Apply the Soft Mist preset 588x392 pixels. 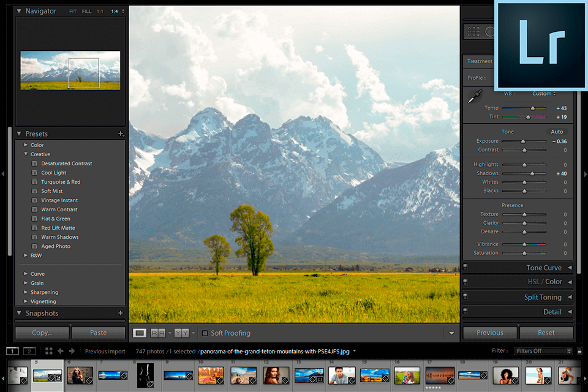click(51, 191)
